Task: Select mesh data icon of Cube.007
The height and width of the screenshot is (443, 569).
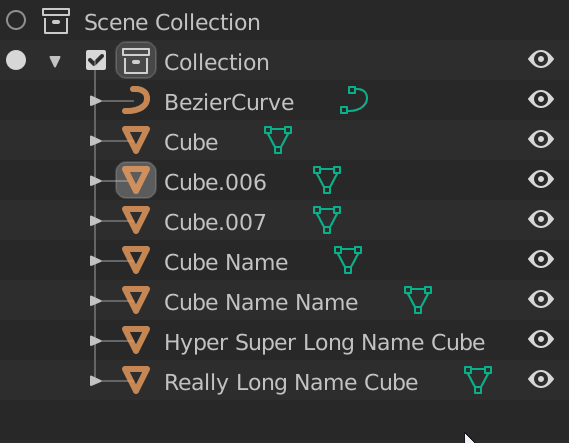Action: click(327, 220)
